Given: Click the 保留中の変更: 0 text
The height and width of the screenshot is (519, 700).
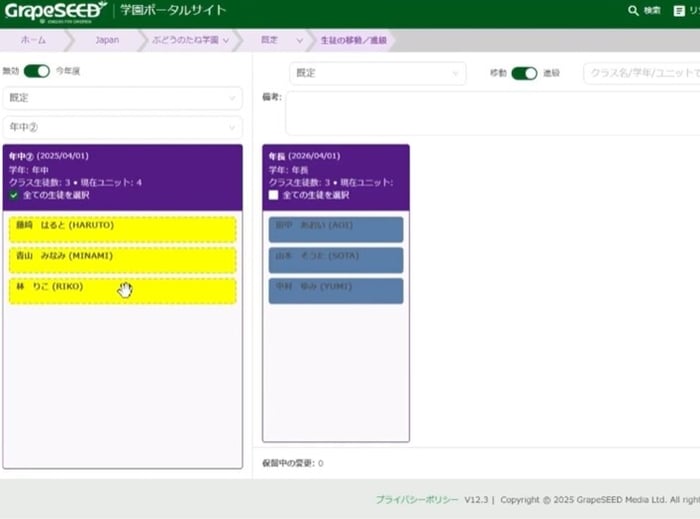Looking at the screenshot, I should coord(293,463).
